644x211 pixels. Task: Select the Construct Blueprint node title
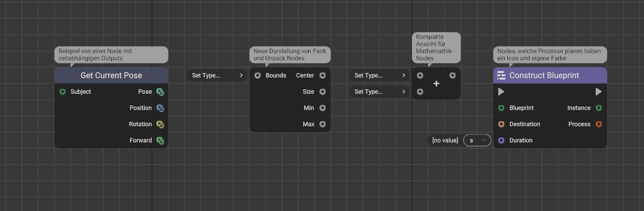544,76
